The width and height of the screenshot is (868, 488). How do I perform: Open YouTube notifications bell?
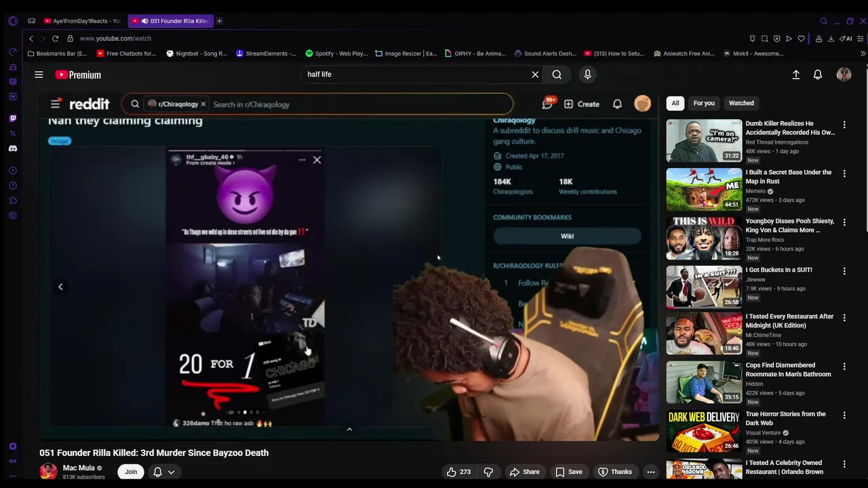point(818,75)
